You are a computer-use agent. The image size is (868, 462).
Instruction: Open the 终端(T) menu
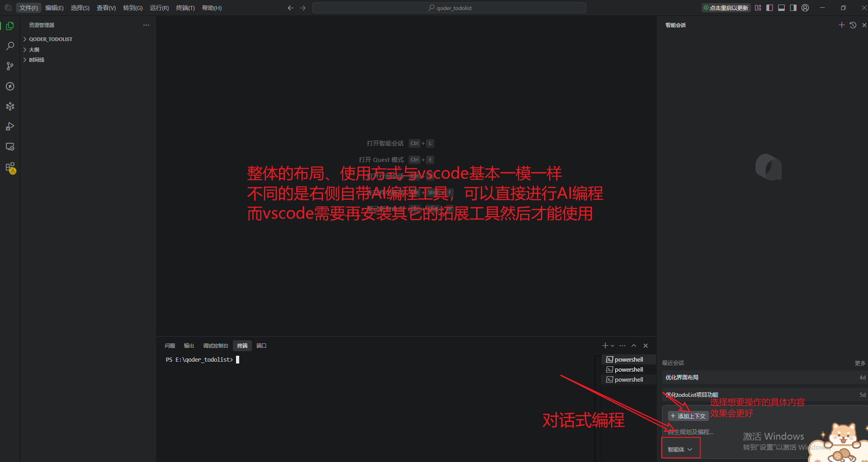185,8
